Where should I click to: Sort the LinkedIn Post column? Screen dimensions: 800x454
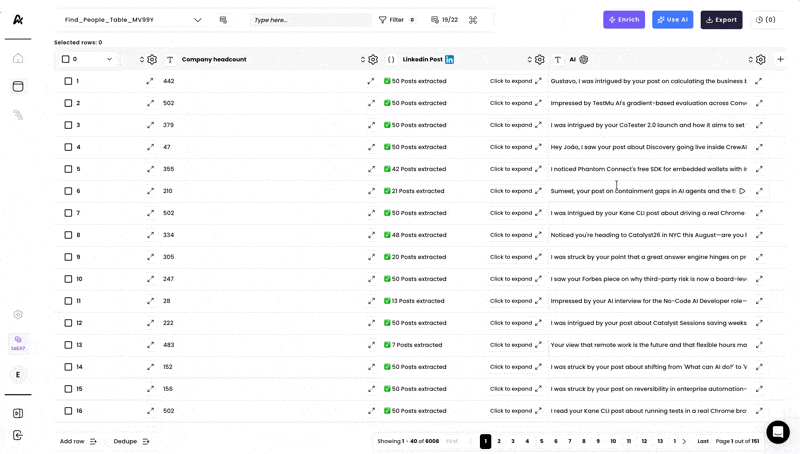pos(530,60)
